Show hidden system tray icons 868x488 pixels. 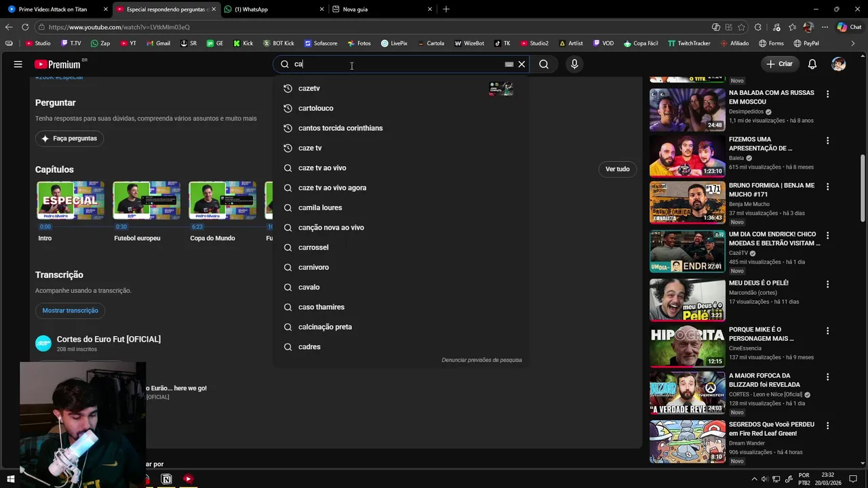(753, 479)
